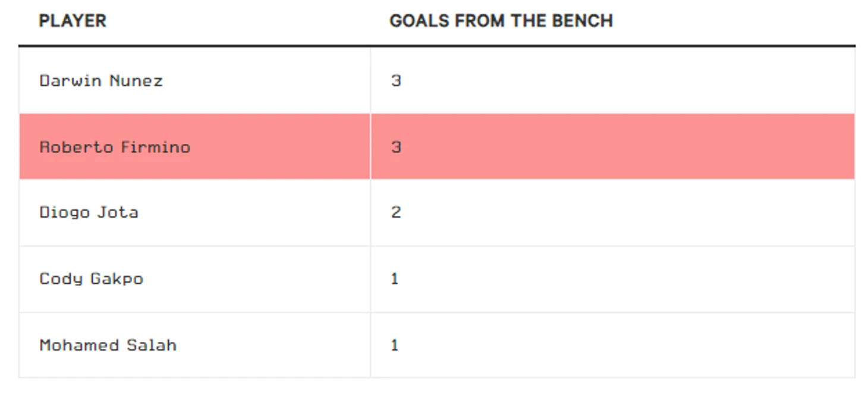Select Diogo Jota's goals value 2
The image size is (868, 399).
tap(396, 212)
